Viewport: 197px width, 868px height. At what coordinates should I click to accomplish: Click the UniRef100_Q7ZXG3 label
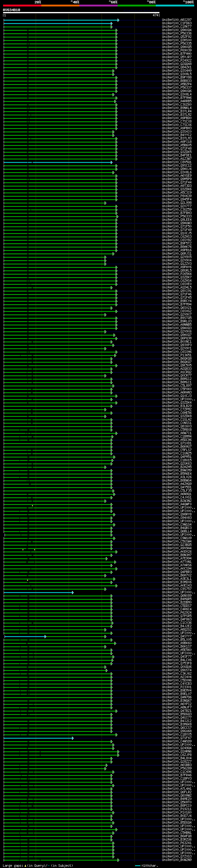click(x=177, y=857)
